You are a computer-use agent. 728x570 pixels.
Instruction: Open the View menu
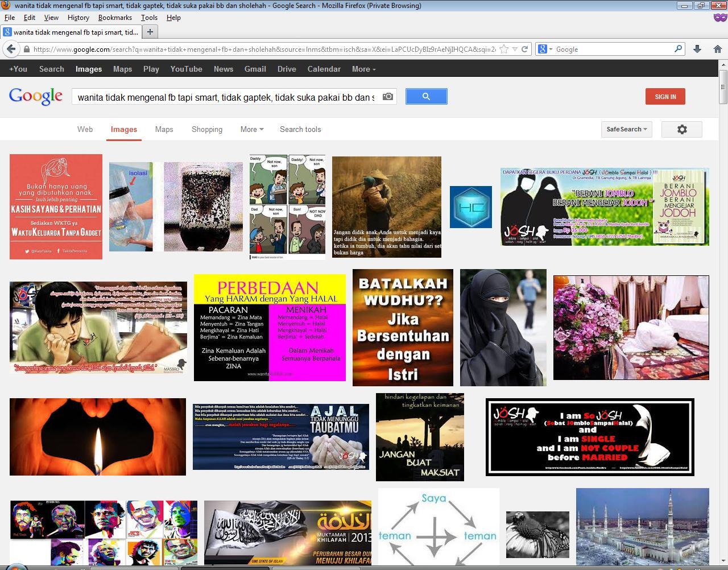pos(51,18)
